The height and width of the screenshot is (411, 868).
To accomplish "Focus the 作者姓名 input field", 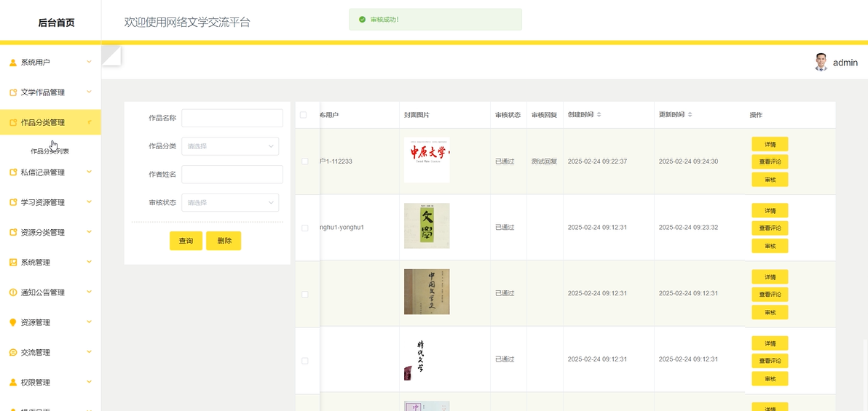I will point(232,175).
